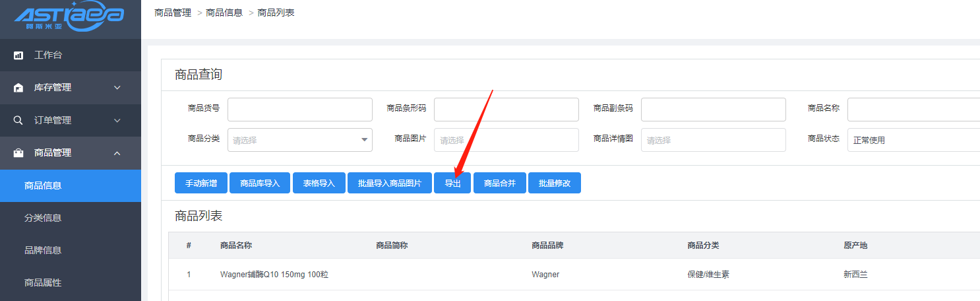This screenshot has height=301, width=980.
Task: Go to 商品属性 sidebar item
Action: pos(43,283)
